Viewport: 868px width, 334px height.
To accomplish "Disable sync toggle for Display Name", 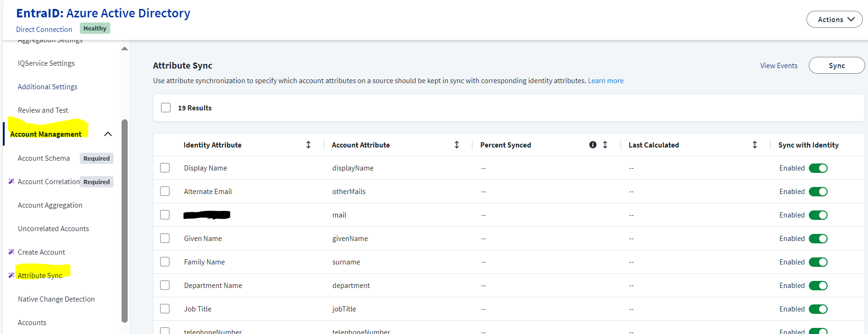I will pos(818,168).
